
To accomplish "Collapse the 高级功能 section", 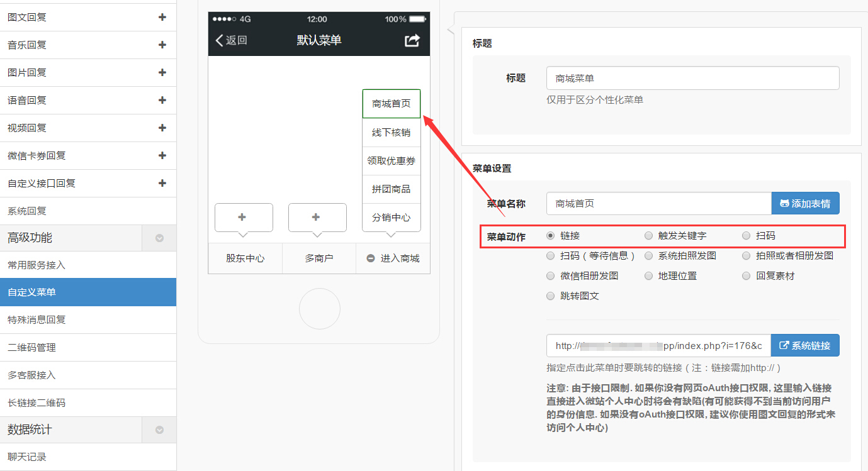I will pyautogui.click(x=159, y=238).
